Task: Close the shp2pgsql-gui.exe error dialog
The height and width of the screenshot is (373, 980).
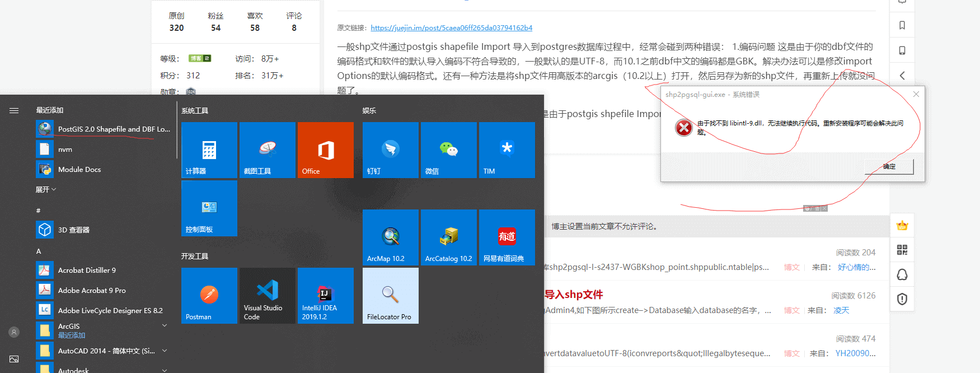Action: point(916,94)
